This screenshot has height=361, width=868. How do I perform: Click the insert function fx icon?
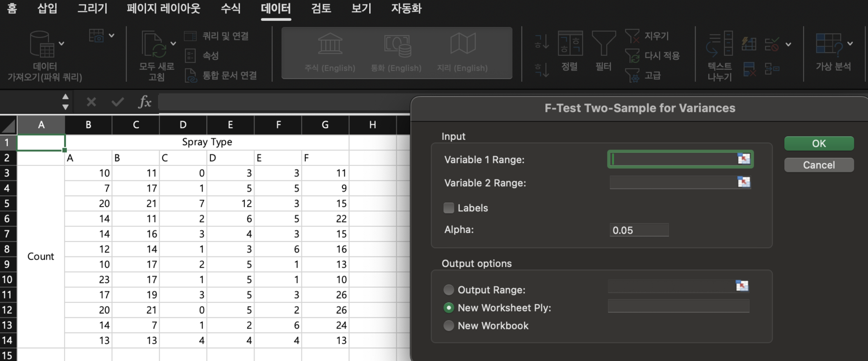click(x=145, y=102)
